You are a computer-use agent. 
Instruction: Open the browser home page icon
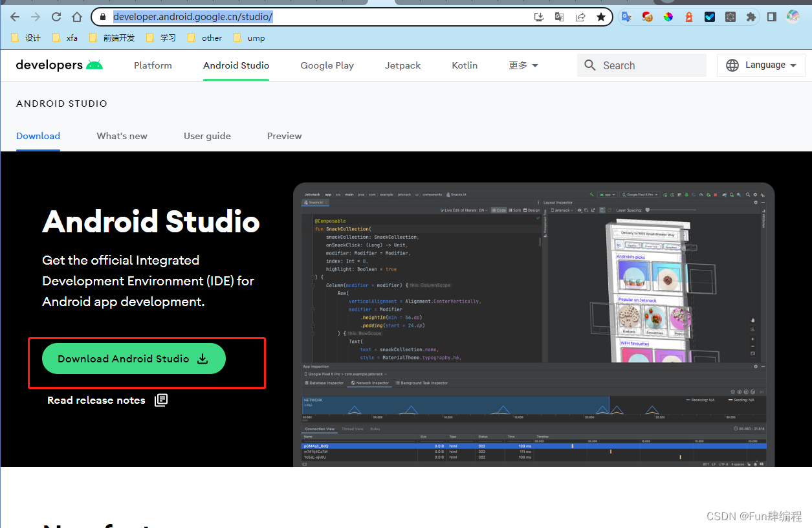(x=77, y=17)
